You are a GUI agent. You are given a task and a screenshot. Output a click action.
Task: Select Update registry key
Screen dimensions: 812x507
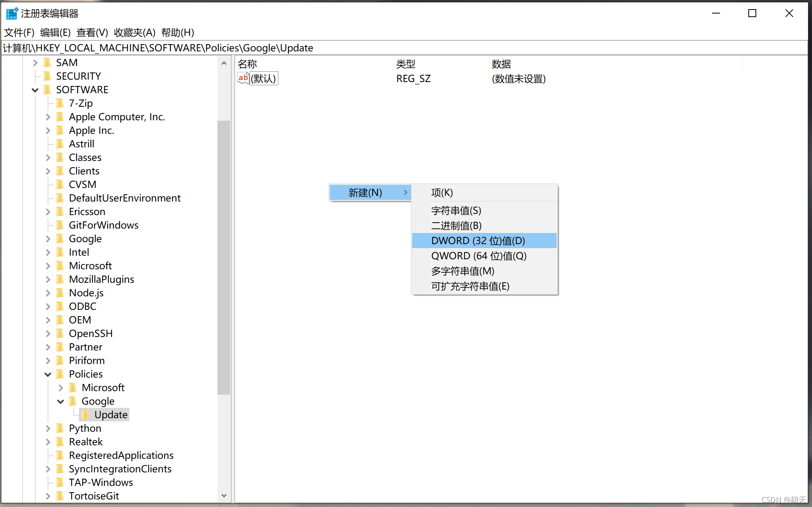[x=110, y=414]
